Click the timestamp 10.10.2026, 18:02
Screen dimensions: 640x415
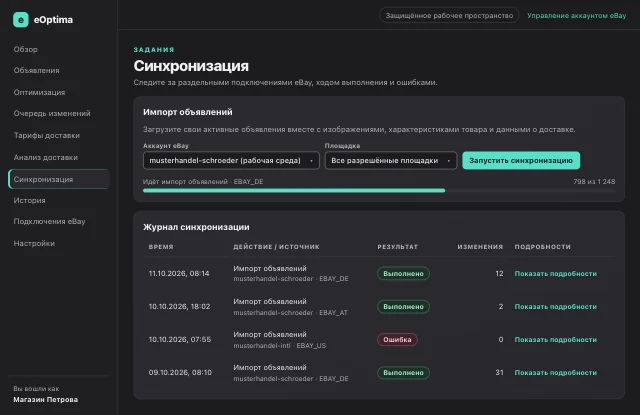pyautogui.click(x=179, y=306)
